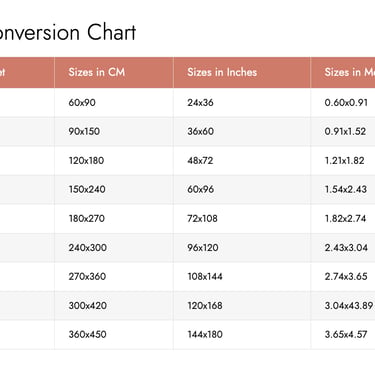Click the Sizes in CM column header
Screen dimensions: 375x366
pos(114,72)
